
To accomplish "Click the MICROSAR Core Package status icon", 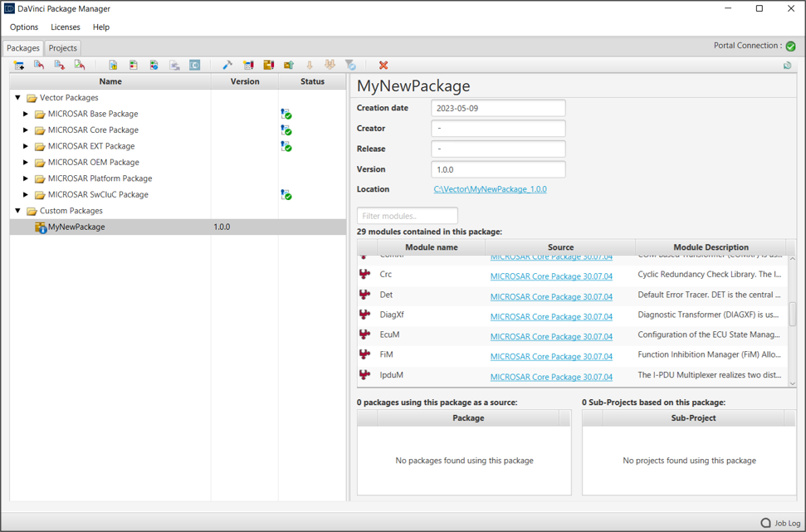I will 286,130.
